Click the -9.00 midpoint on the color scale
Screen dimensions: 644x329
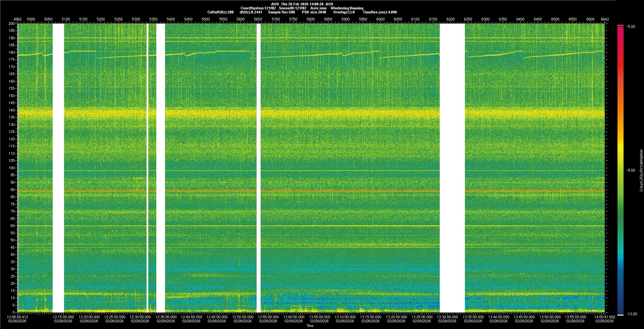[631, 171]
